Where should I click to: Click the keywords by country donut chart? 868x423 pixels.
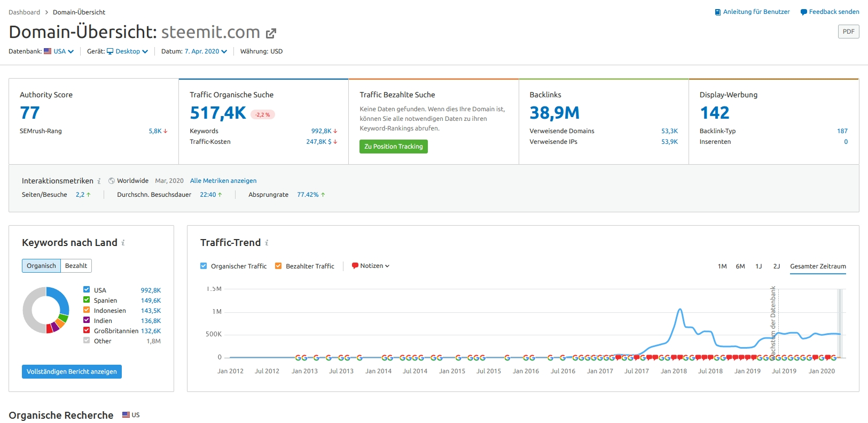pos(46,310)
